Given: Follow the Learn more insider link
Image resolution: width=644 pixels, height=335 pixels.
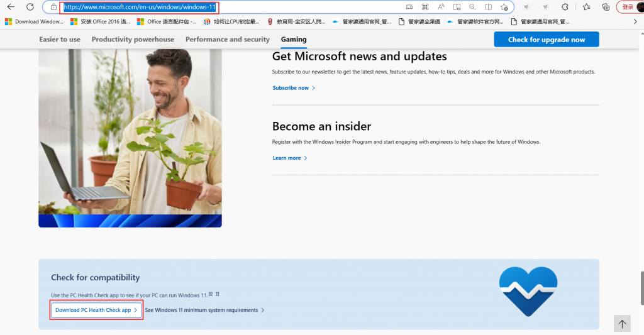Looking at the screenshot, I should [289, 158].
